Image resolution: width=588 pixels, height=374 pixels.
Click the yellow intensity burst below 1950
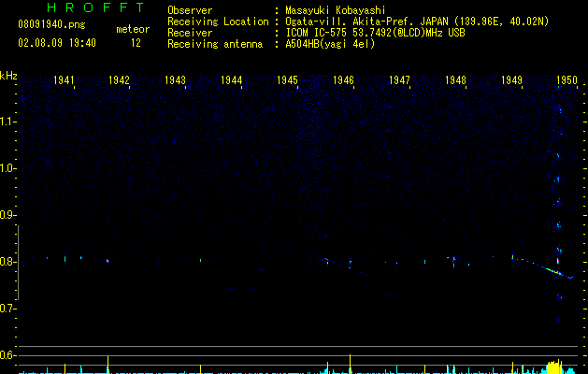click(554, 367)
